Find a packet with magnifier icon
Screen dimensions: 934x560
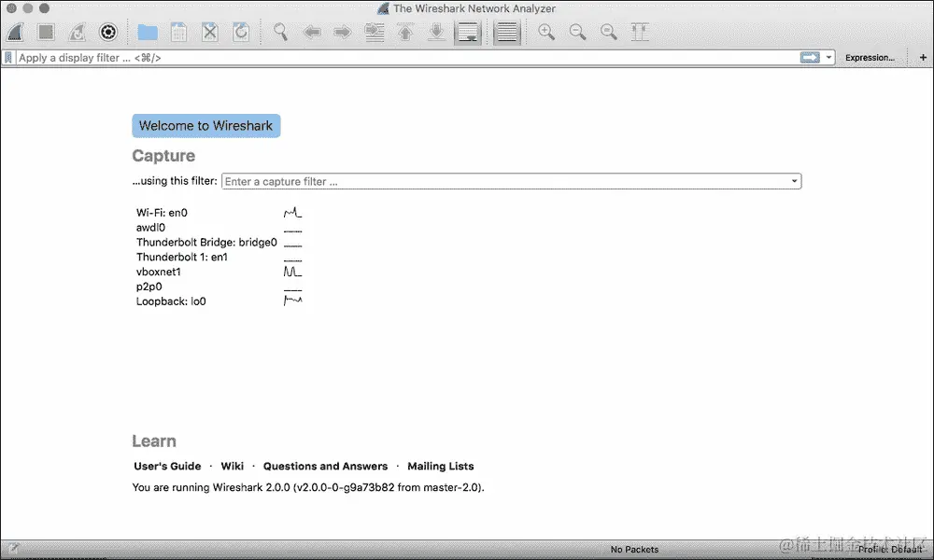(x=280, y=32)
